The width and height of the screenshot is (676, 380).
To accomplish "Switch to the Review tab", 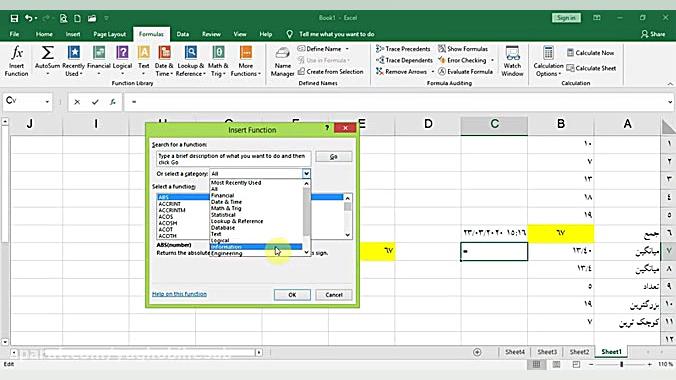I will click(211, 34).
